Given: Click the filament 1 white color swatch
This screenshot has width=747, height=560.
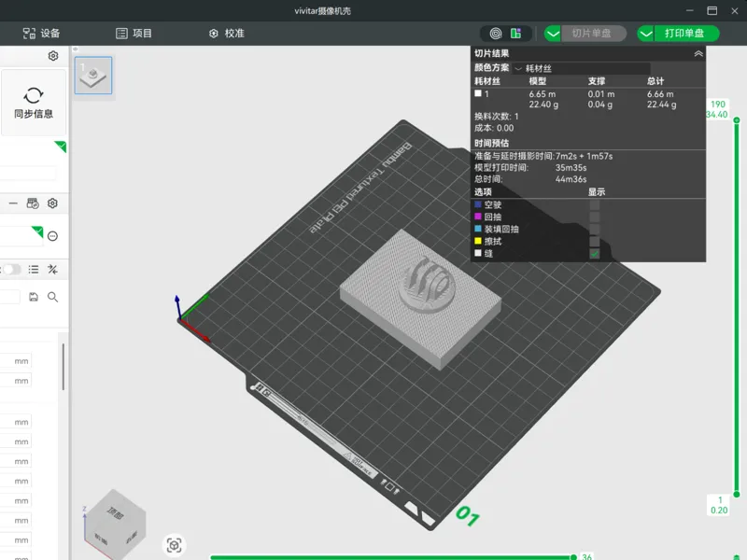Looking at the screenshot, I should click(478, 93).
